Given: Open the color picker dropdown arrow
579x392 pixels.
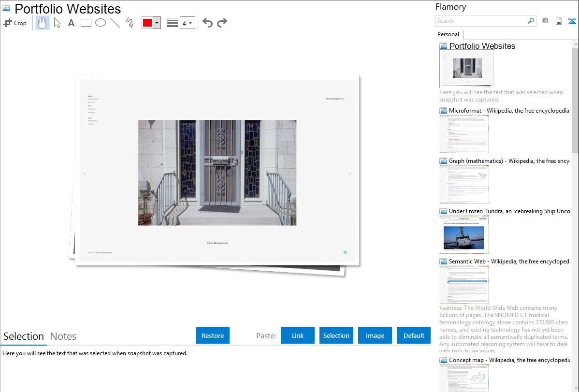Looking at the screenshot, I should pyautogui.click(x=157, y=23).
